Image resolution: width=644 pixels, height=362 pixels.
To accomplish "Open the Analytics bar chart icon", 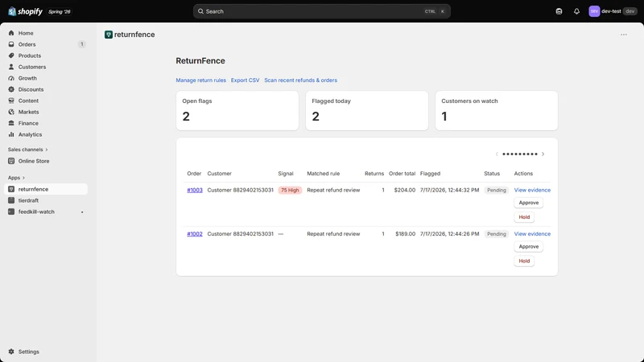I will tap(11, 134).
